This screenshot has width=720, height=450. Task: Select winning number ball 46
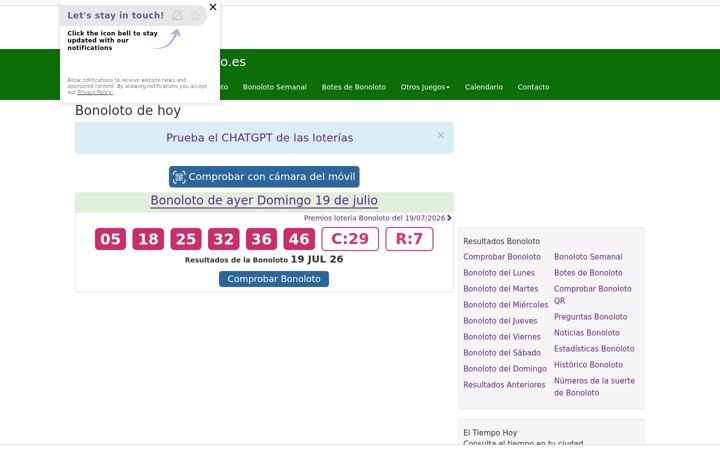pyautogui.click(x=299, y=239)
